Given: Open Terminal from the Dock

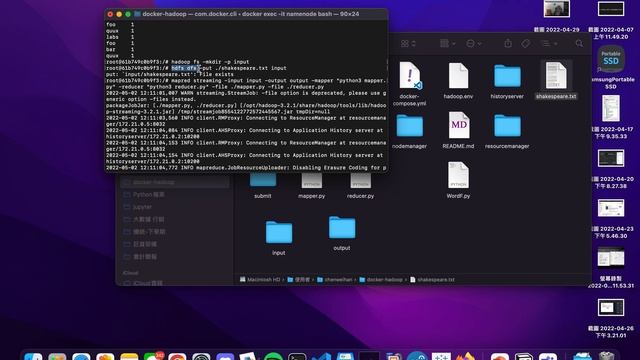Looking at the screenshot, I should click(297, 356).
